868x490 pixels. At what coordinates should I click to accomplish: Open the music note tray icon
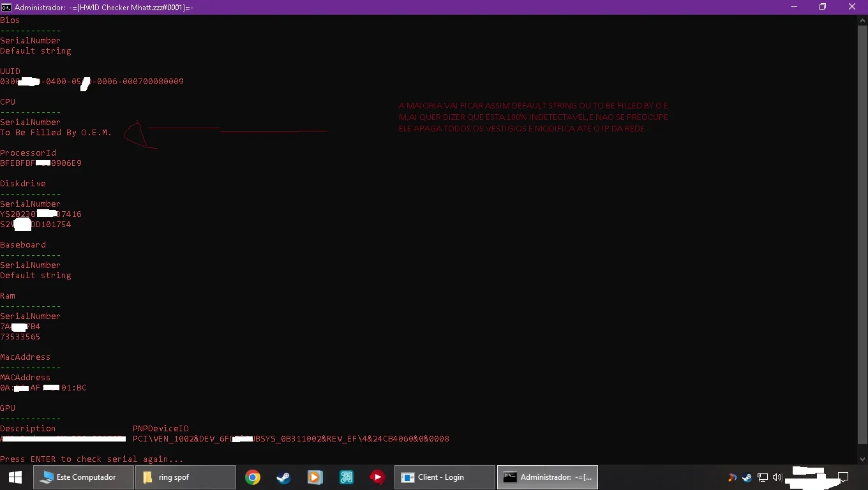[x=732, y=477]
